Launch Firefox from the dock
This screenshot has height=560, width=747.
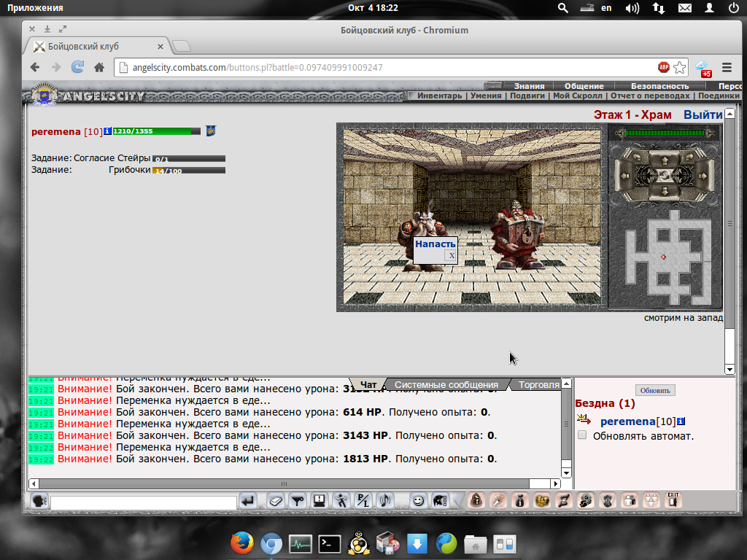(242, 542)
